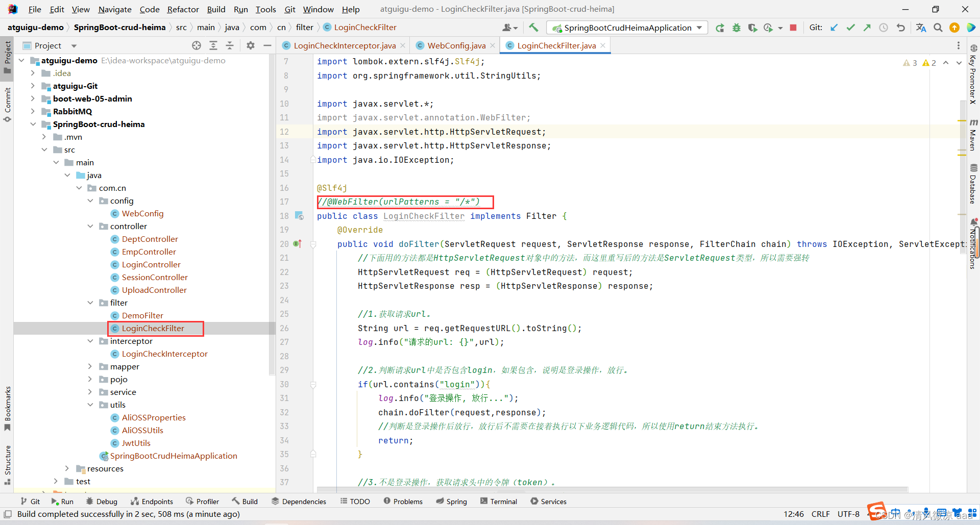Stop the running application red square

(793, 28)
